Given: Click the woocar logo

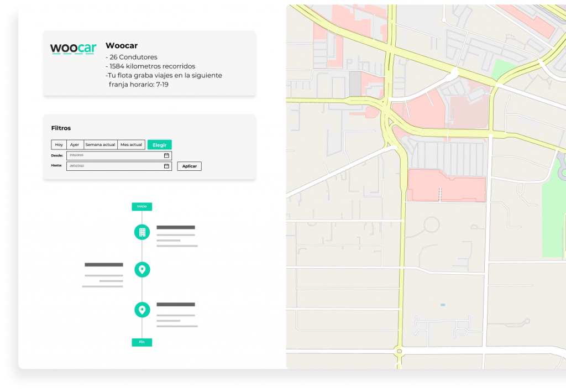Looking at the screenshot, I should point(73,48).
